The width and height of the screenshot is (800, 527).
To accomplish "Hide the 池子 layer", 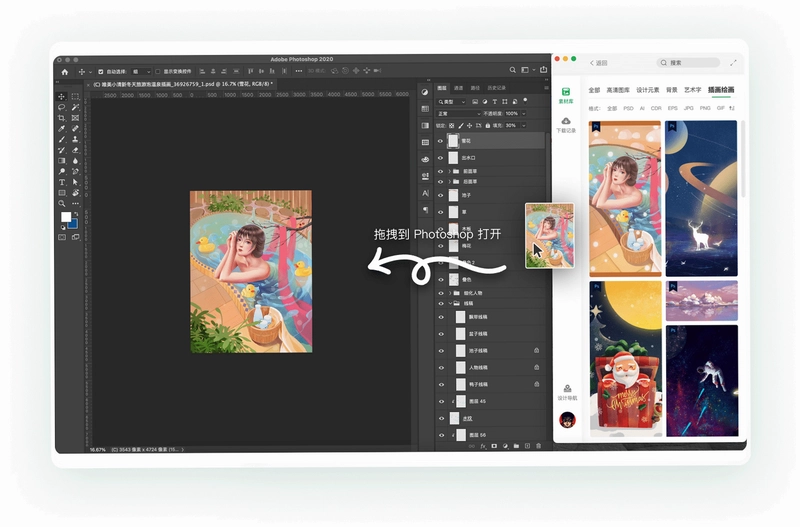I will point(441,195).
